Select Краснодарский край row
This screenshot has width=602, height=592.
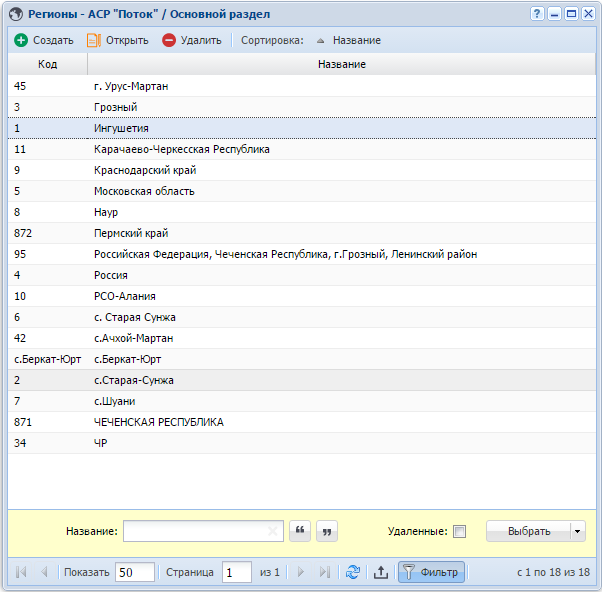pyautogui.click(x=302, y=170)
